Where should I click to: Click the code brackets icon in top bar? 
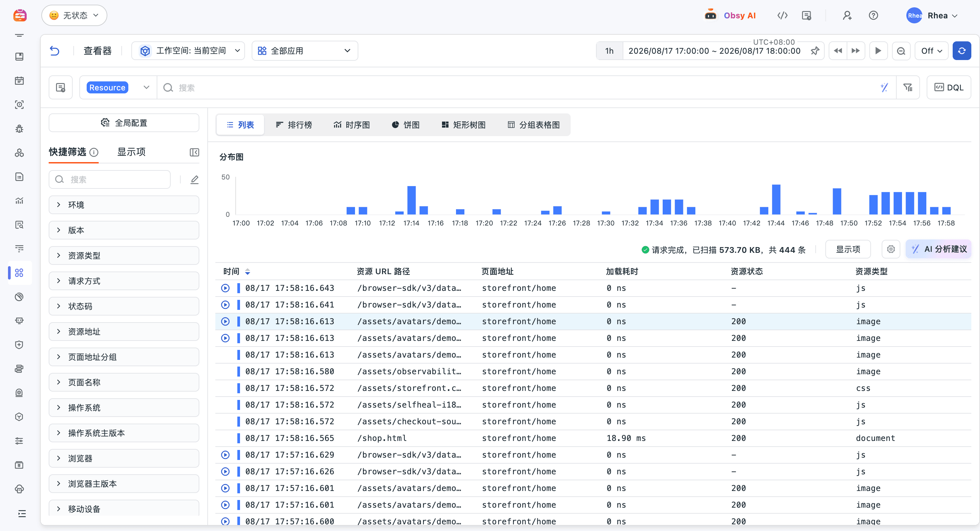click(782, 15)
